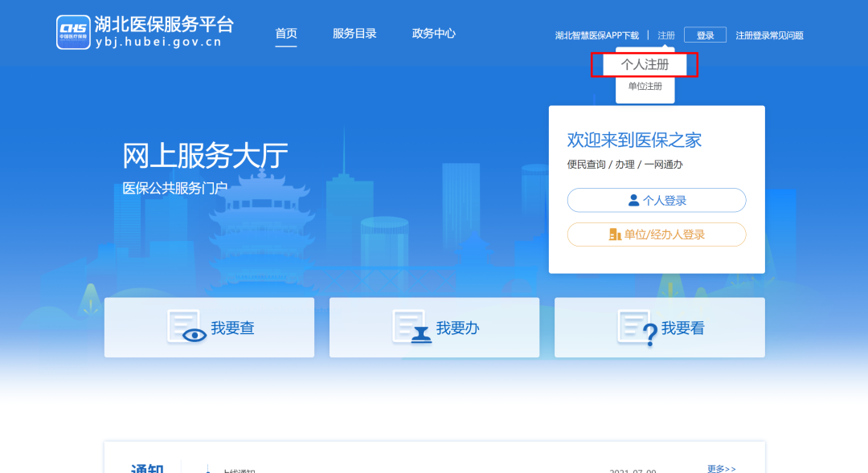Open 注册登录常见问题 link
This screenshot has height=473, width=868.
[x=769, y=35]
